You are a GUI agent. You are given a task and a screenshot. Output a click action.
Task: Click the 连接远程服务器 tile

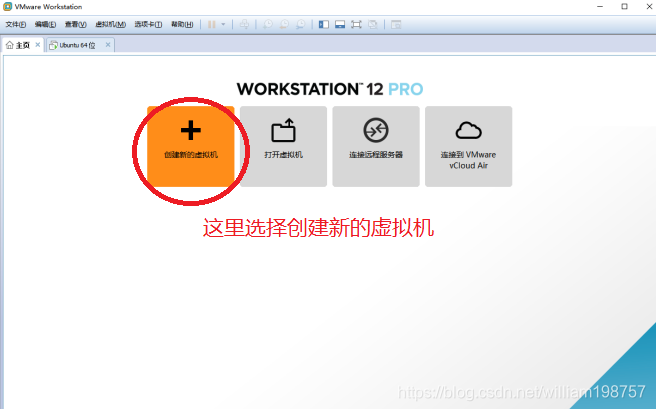pyautogui.click(x=376, y=146)
